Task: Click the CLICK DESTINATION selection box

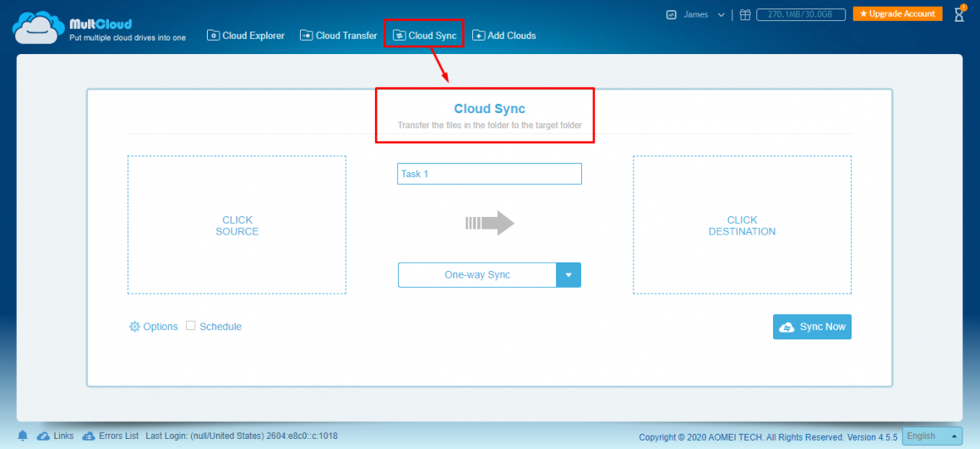Action: pos(742,224)
